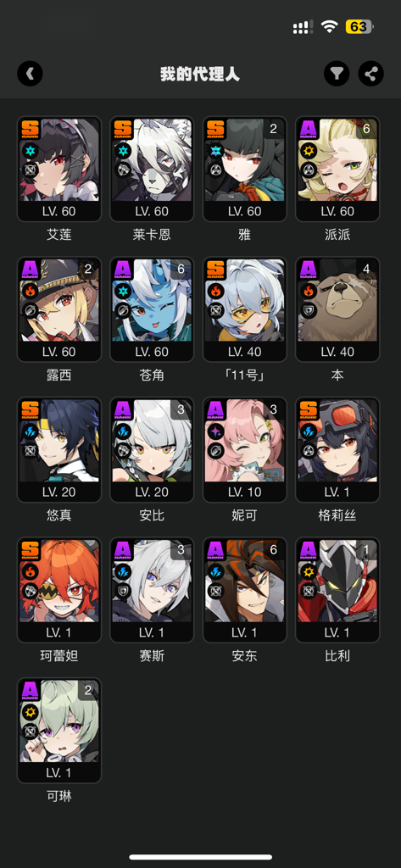Viewport: 401px width, 868px height.
Task: Click the ice attribute icon on 艾莲
Action: [x=30, y=150]
